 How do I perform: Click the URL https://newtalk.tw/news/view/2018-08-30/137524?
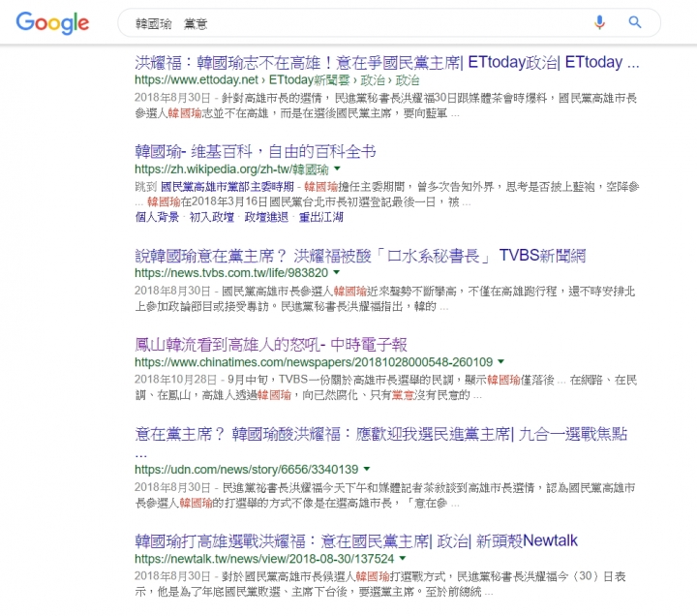click(264, 559)
